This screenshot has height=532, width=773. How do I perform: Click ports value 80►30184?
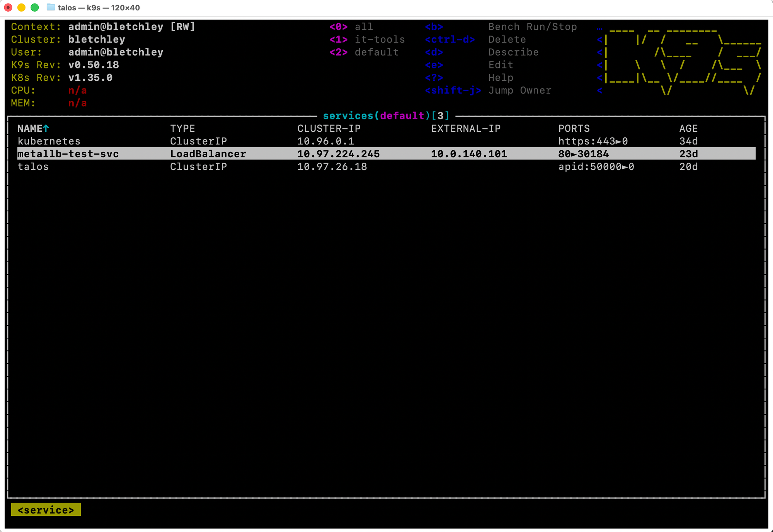(583, 154)
